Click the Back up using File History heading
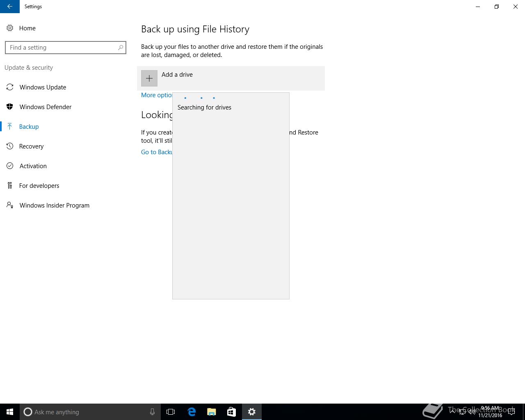This screenshot has height=420, width=525. click(195, 29)
